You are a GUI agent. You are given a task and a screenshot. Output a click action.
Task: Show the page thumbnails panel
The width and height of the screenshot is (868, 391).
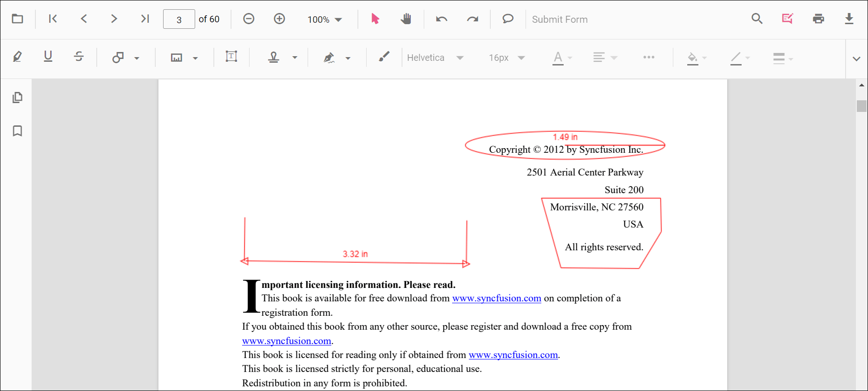(17, 98)
